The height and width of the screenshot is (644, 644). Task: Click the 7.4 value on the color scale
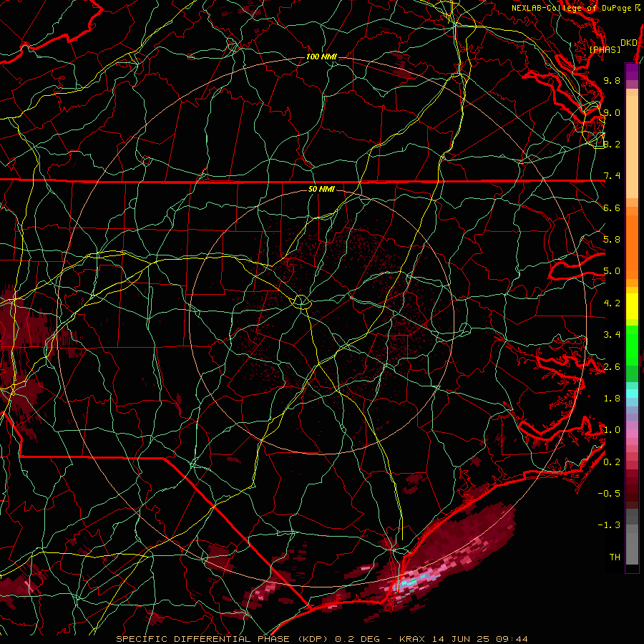click(x=612, y=176)
